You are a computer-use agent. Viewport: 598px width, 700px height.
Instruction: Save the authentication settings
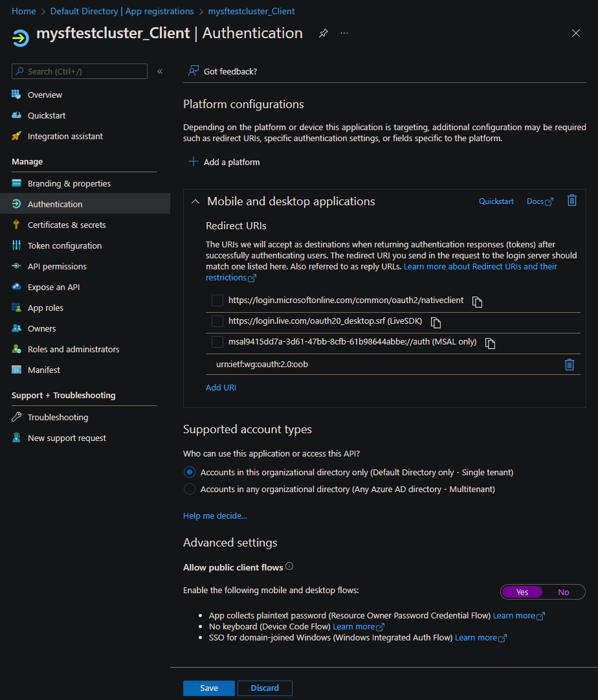click(x=209, y=688)
